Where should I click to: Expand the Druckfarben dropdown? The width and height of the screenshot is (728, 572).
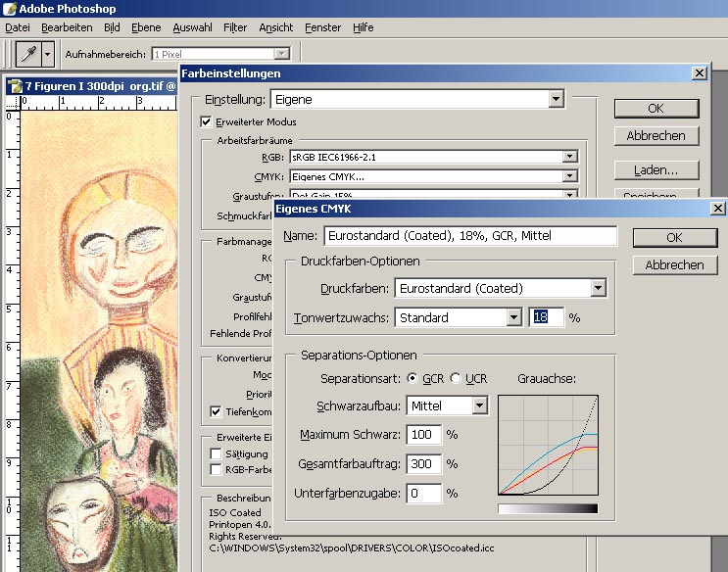coord(598,288)
